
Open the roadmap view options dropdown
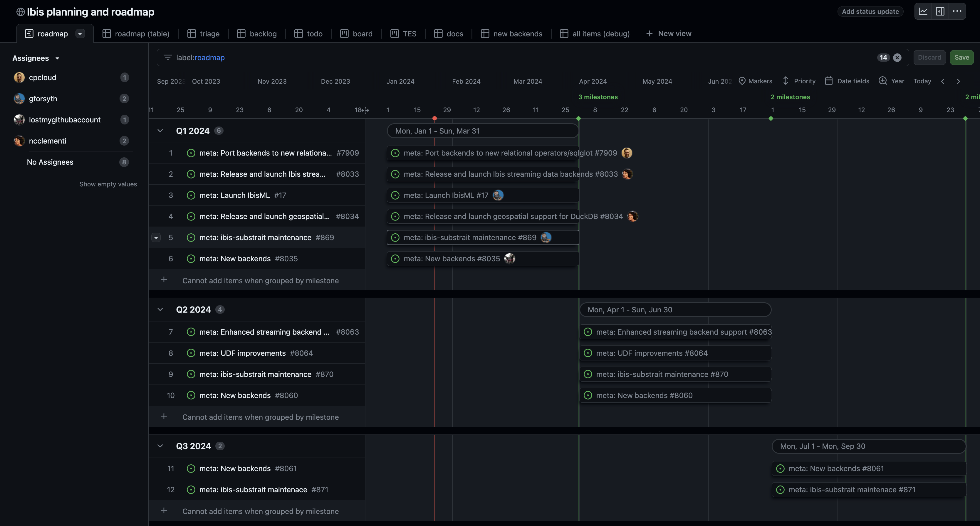pyautogui.click(x=80, y=33)
